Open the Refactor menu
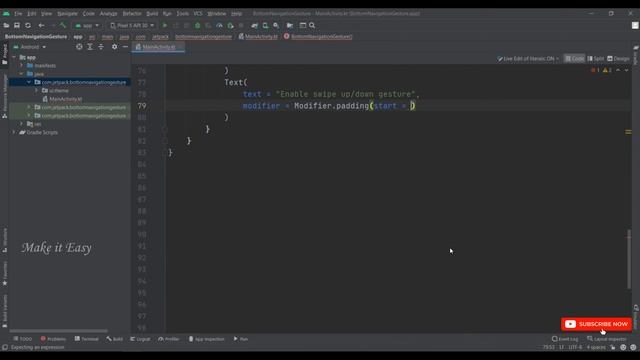The image size is (640, 360). click(x=132, y=13)
